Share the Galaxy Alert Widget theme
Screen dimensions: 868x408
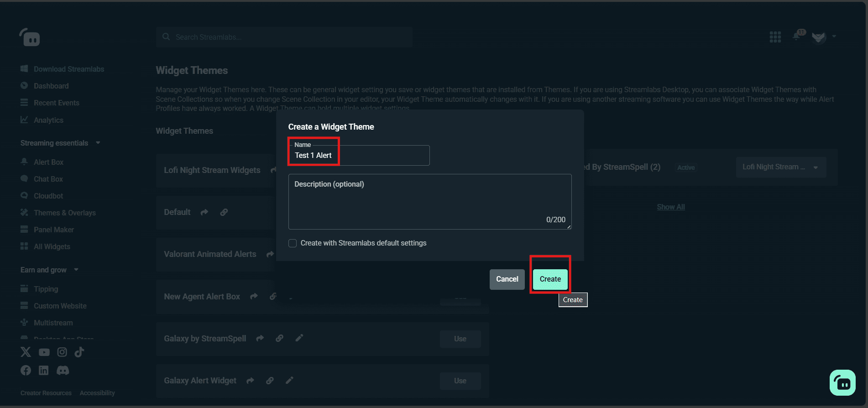(250, 381)
